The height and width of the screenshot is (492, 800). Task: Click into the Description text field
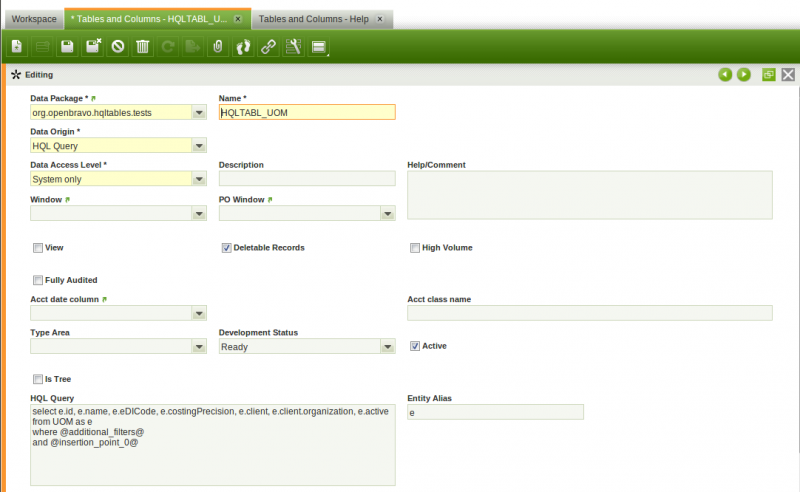pos(307,179)
